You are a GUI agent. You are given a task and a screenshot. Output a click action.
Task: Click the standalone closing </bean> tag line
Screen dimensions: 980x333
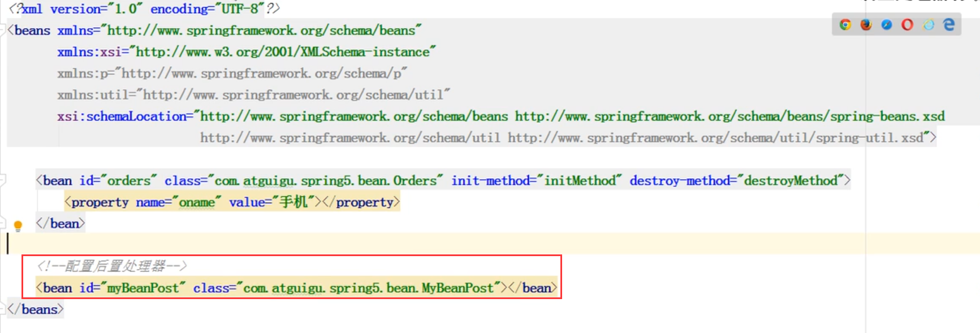click(61, 223)
